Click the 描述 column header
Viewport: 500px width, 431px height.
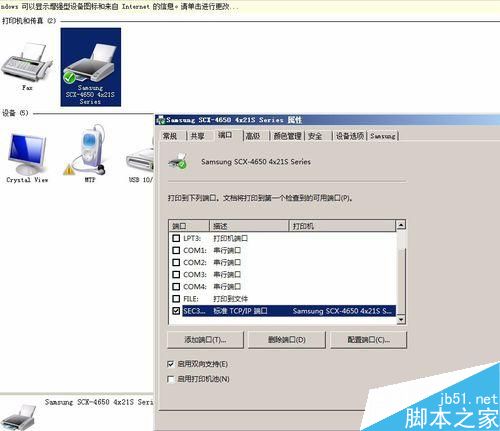click(x=249, y=226)
